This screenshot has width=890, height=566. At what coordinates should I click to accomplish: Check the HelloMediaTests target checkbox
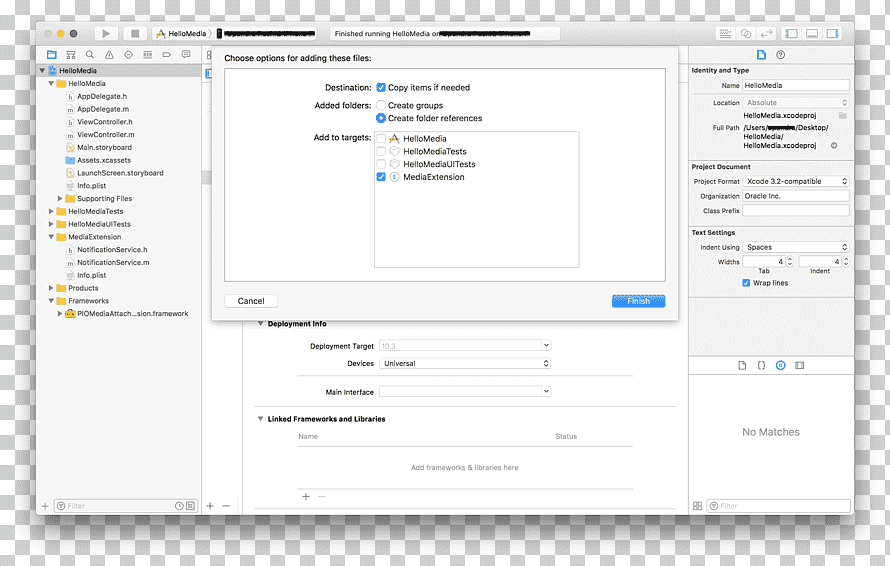tap(381, 151)
